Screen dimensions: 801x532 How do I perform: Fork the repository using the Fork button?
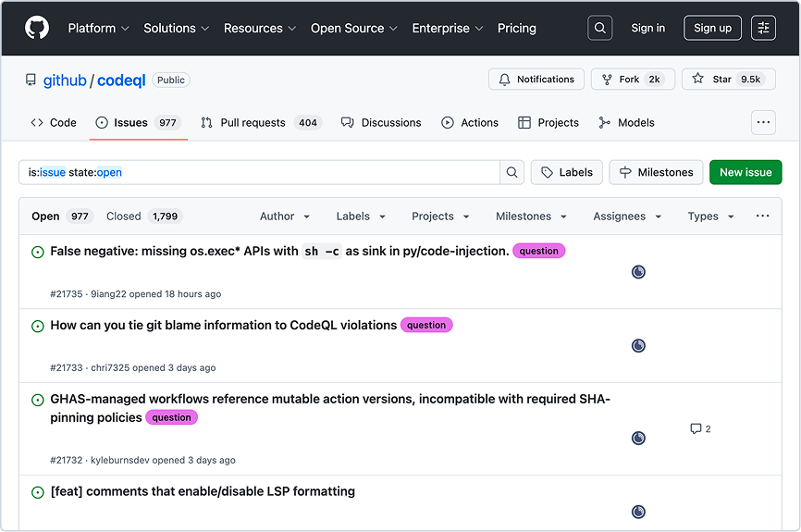[633, 80]
